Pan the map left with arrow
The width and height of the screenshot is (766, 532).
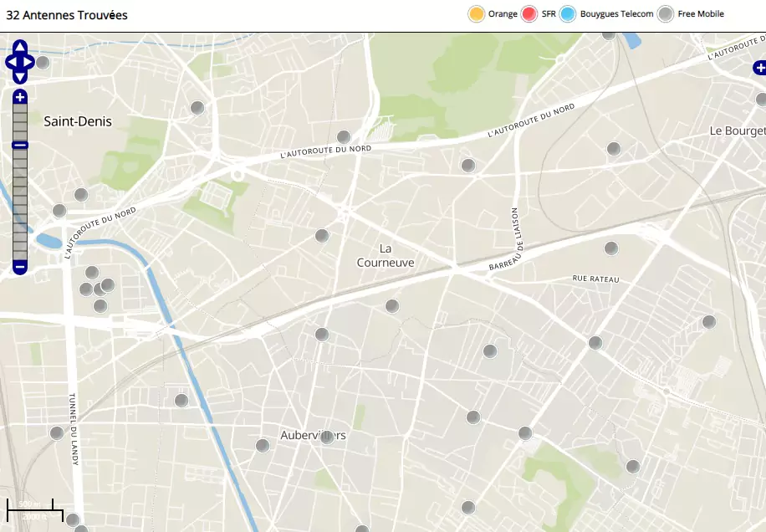11,62
